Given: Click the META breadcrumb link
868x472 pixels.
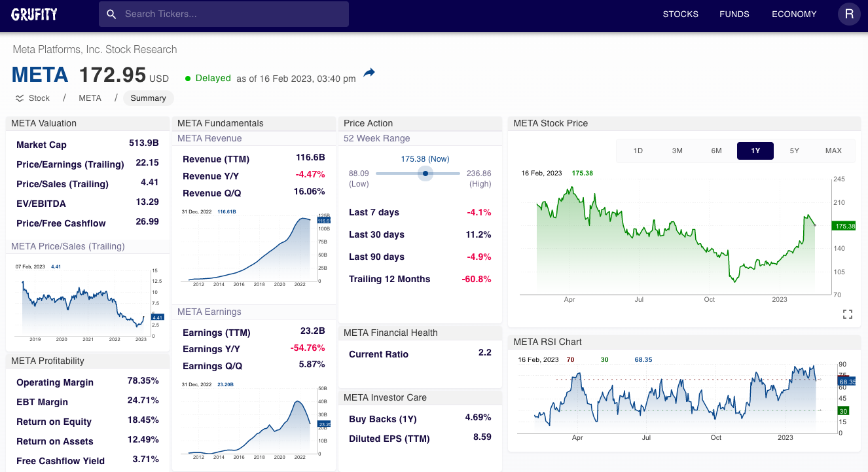Looking at the screenshot, I should 90,98.
